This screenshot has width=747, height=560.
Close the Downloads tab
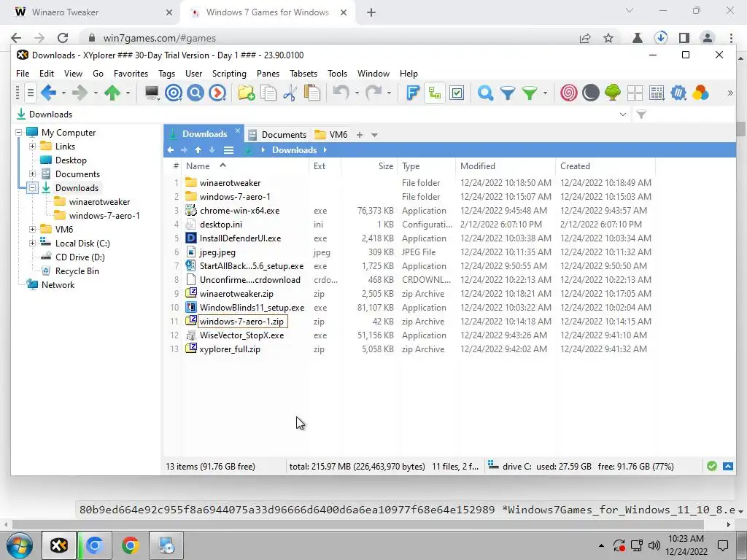[x=238, y=131]
